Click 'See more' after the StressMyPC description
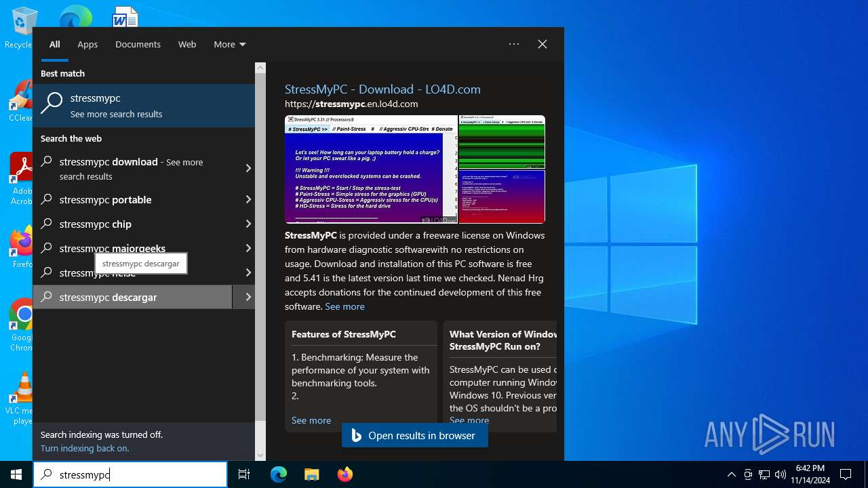This screenshot has width=868, height=488. 344,306
